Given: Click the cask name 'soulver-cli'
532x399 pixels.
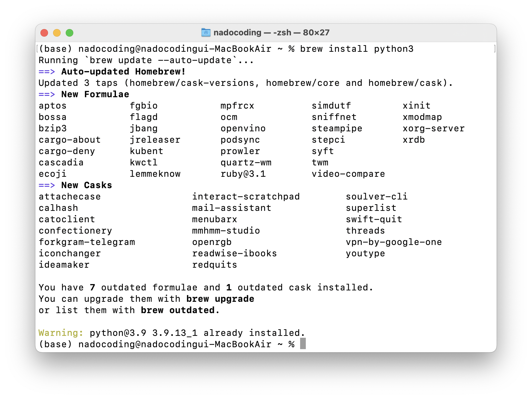Looking at the screenshot, I should click(x=377, y=197).
